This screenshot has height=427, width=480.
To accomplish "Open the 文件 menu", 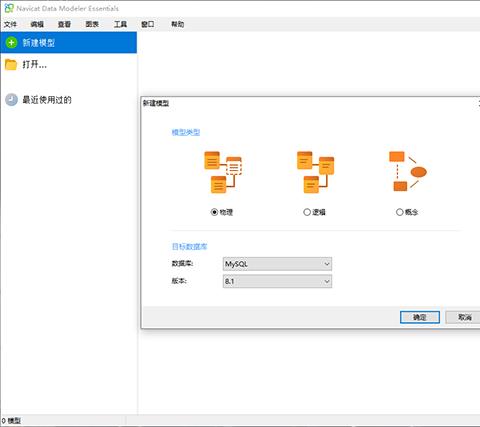I will click(x=10, y=24).
